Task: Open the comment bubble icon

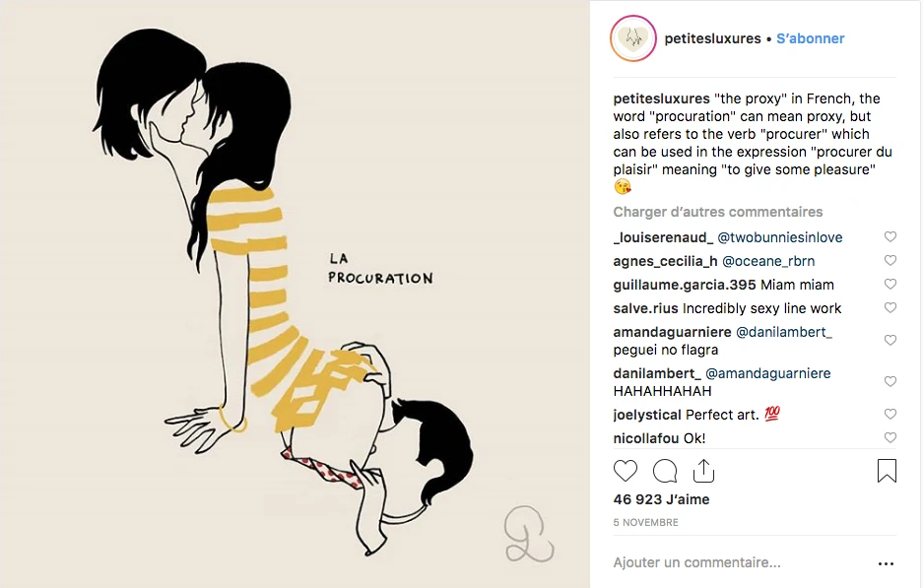Action: tap(665, 471)
